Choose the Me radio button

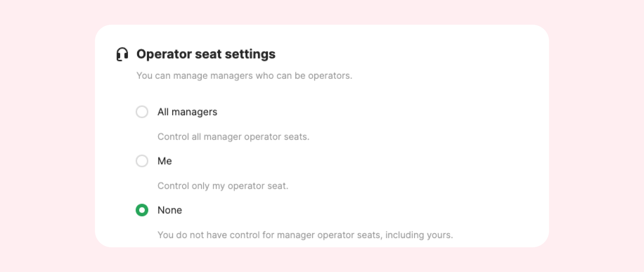pos(142,161)
